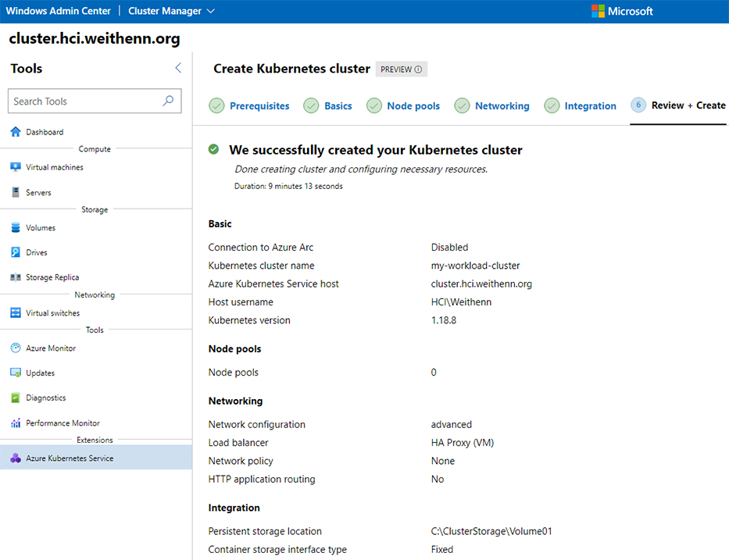Open the Storage Replica tool

coord(96,277)
